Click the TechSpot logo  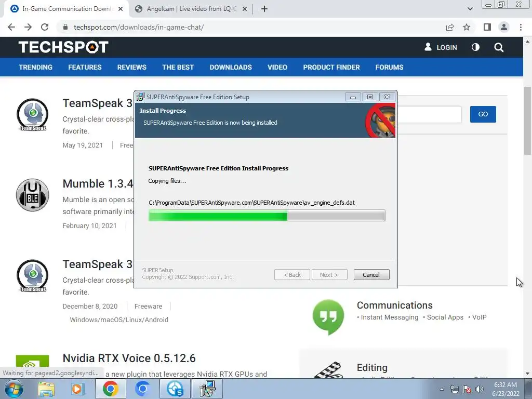click(x=63, y=47)
